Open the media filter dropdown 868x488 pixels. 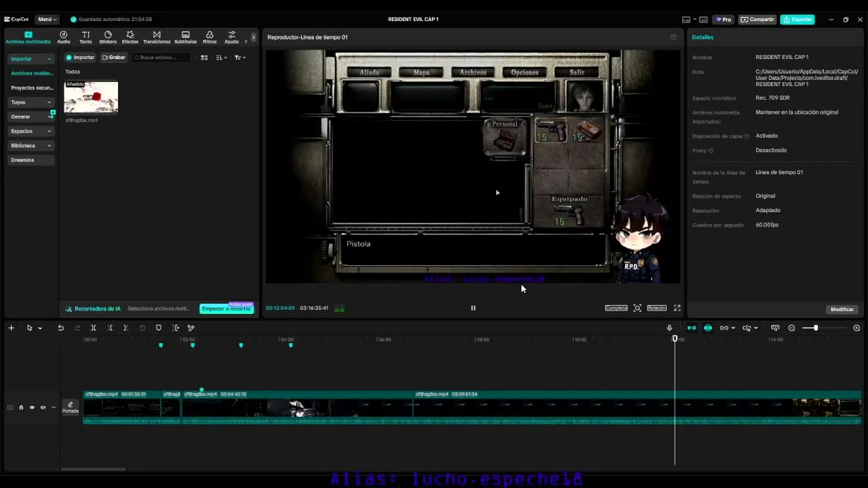239,58
